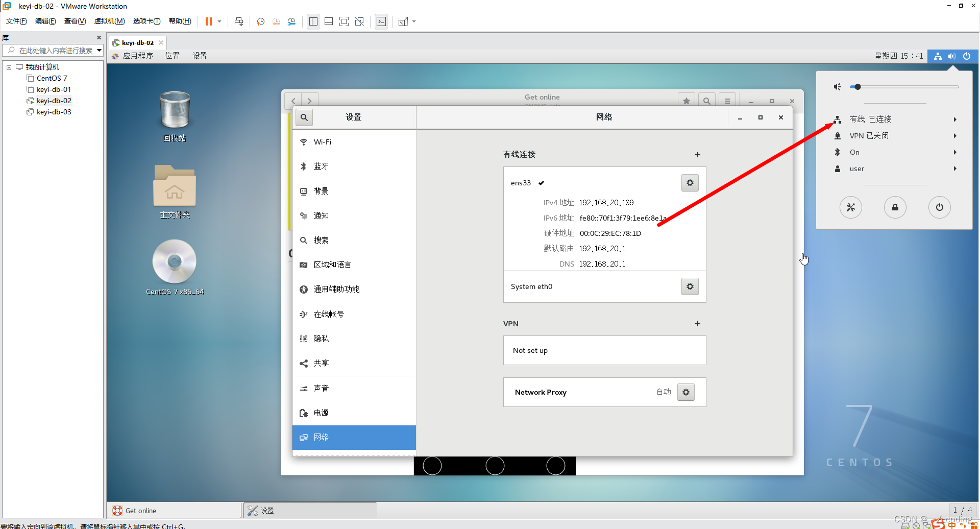The image size is (980, 529).
Task: Take a snapshot of the VM
Action: (x=260, y=21)
